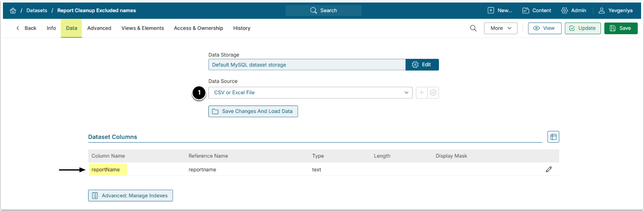Open the Content folder menu
Image resolution: width=644 pixels, height=211 pixels.
tap(537, 10)
